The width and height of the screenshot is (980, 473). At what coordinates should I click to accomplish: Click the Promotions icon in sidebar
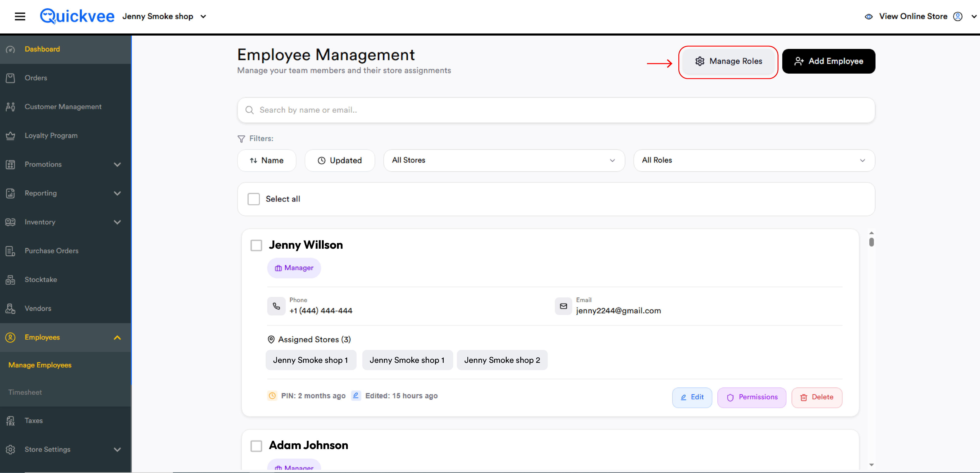[11, 165]
